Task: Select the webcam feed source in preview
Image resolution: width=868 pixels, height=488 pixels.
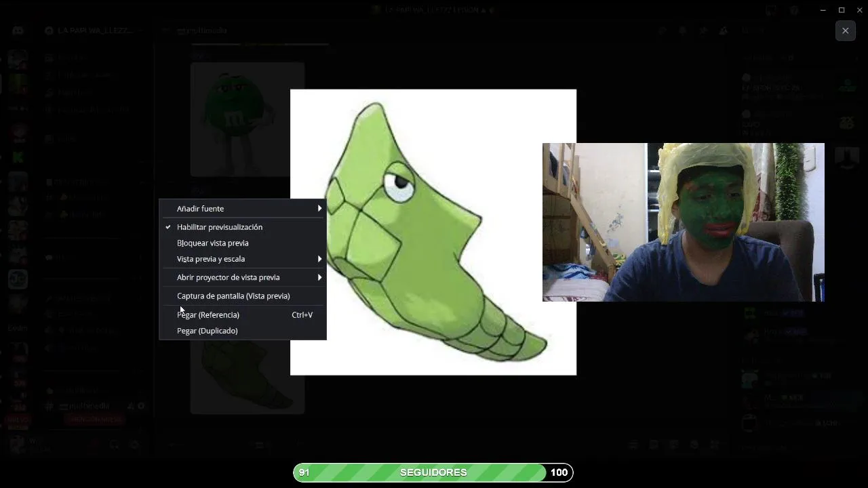Action: pyautogui.click(x=684, y=222)
